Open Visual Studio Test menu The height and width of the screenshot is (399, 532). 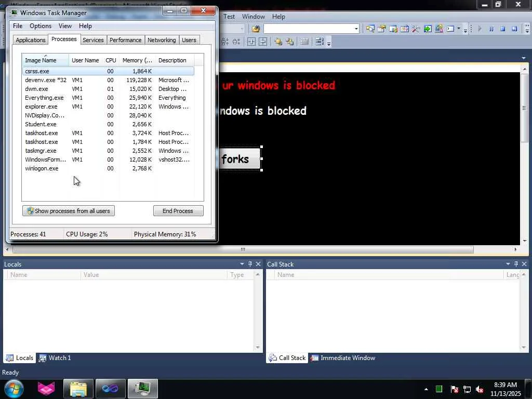(229, 16)
